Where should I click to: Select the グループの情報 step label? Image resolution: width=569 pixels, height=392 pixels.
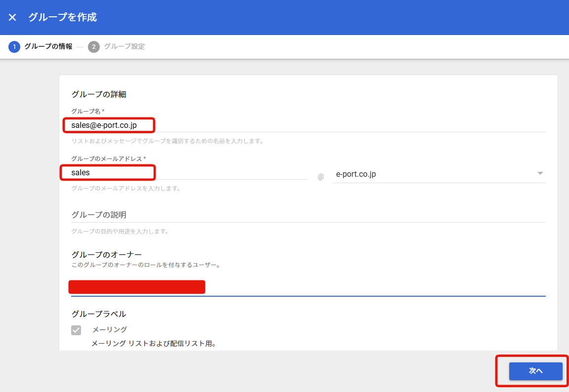[x=48, y=46]
